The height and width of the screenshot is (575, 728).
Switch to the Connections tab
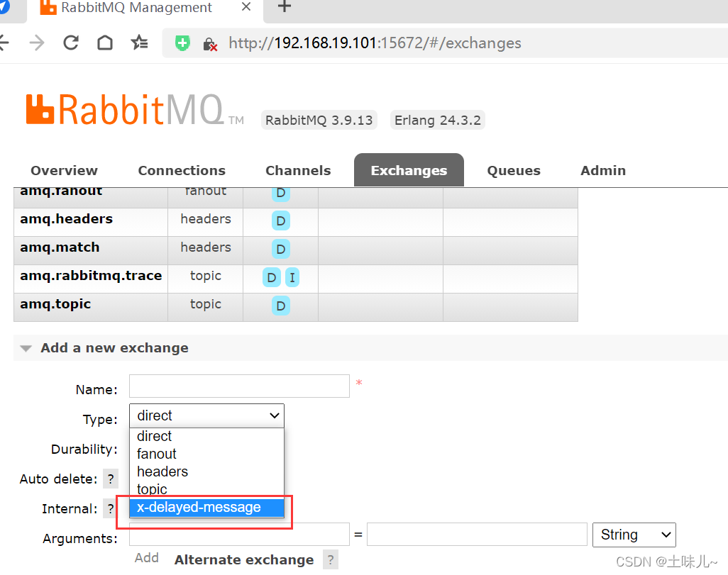[182, 170]
